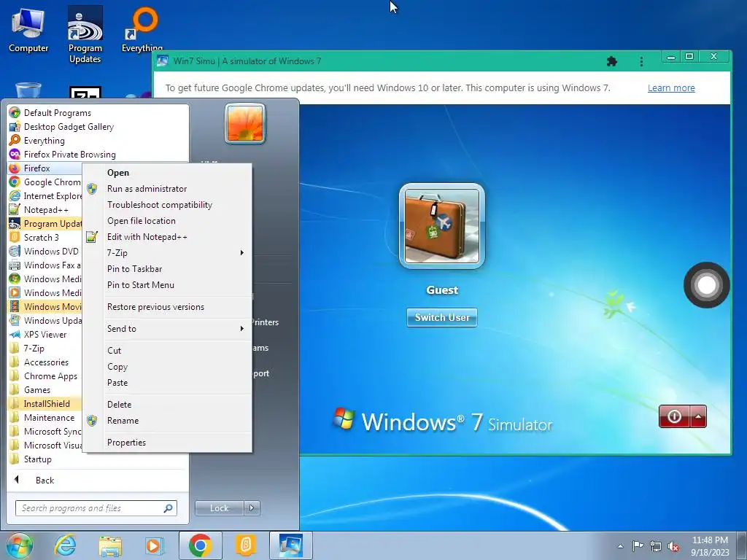
Task: Follow the Learn more link
Action: pyautogui.click(x=671, y=87)
